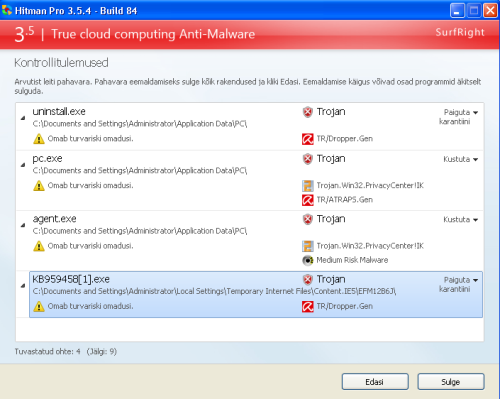This screenshot has height=399, width=500.
Task: Click warning triangle icon under KB959458[1].exe
Action: click(39, 306)
